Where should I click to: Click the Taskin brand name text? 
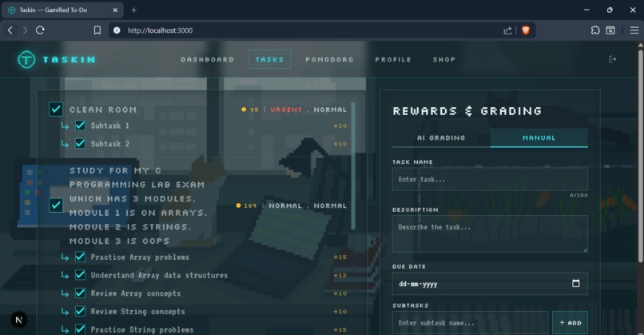pos(70,60)
